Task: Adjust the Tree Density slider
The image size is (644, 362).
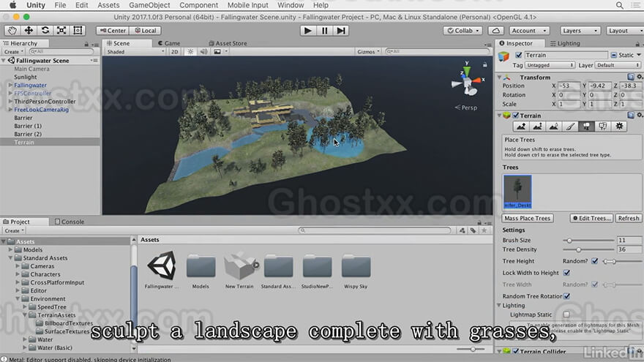Action: click(588, 249)
